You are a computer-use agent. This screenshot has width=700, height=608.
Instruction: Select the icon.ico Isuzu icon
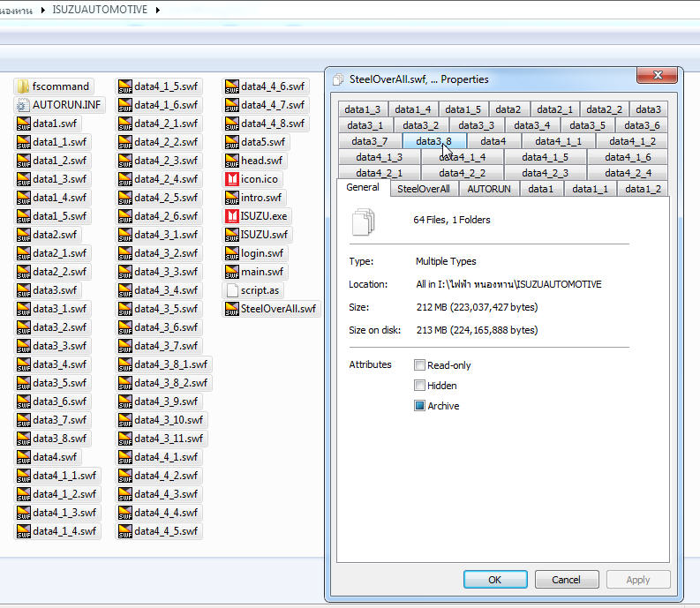[x=231, y=179]
